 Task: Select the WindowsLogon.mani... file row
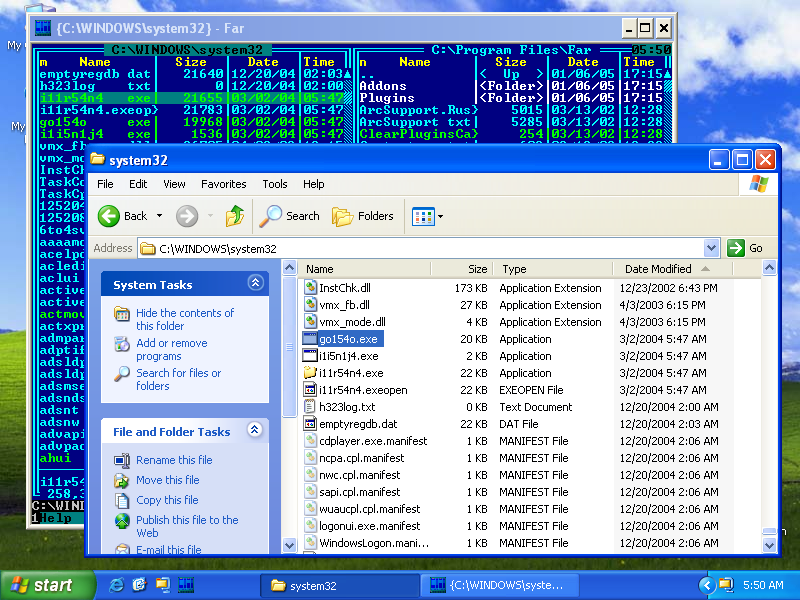coord(517,543)
